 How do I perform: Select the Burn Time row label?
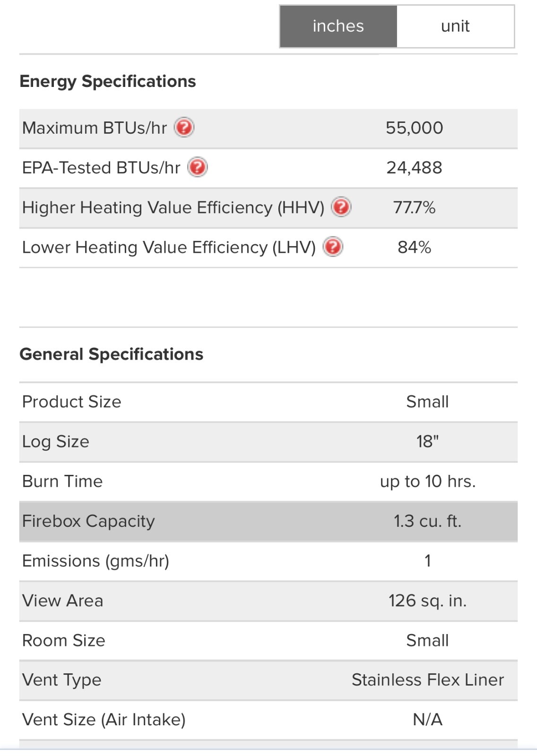[x=62, y=481]
